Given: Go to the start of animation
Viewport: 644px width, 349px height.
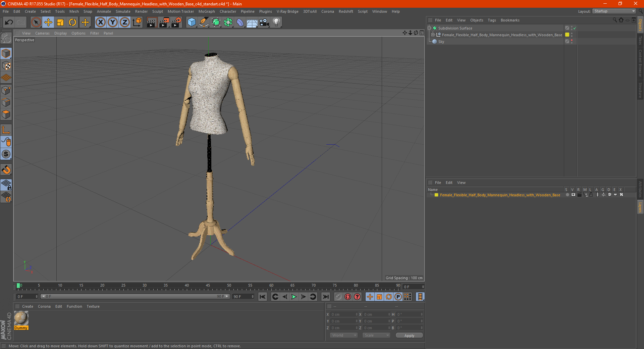Looking at the screenshot, I should [x=263, y=297].
